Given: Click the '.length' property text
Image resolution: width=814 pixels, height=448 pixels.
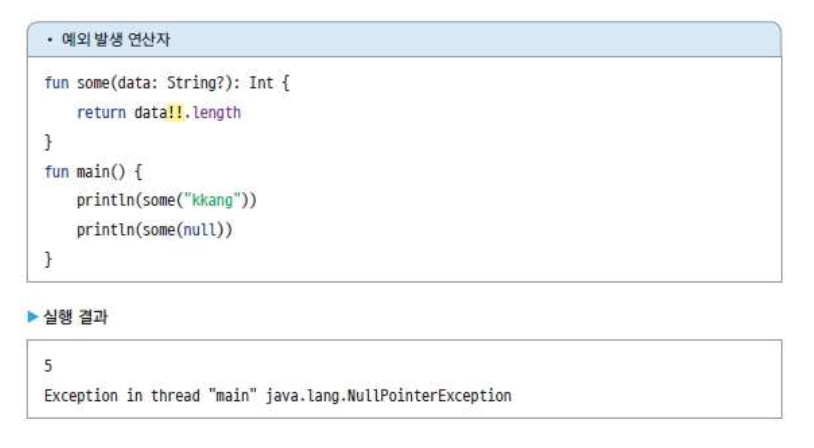Looking at the screenshot, I should click(213, 113).
